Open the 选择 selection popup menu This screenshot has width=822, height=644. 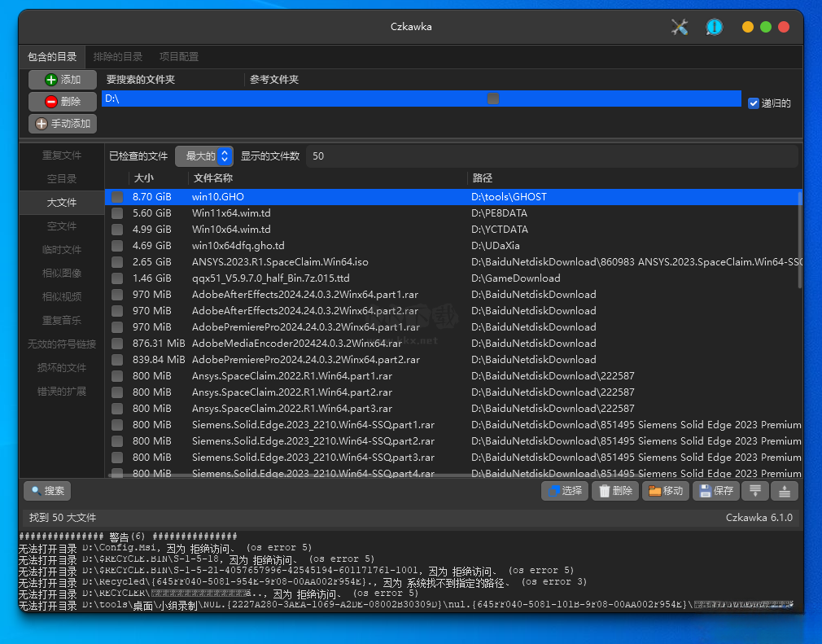565,491
